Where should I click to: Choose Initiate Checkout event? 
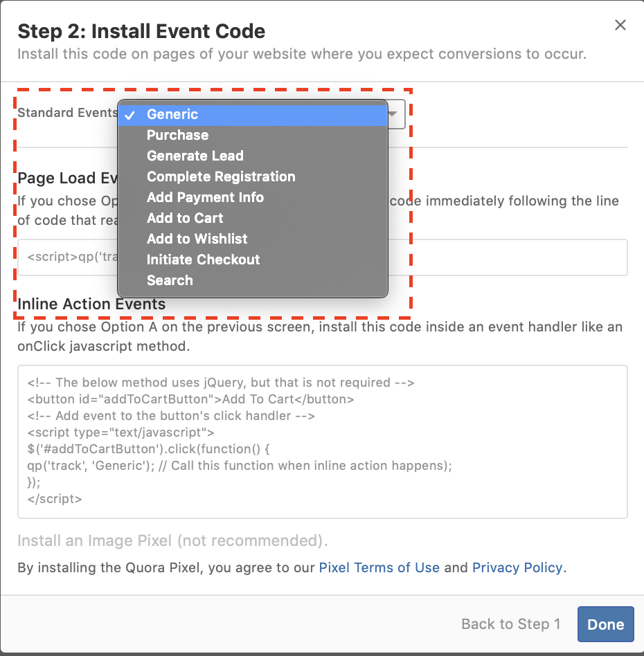point(203,260)
